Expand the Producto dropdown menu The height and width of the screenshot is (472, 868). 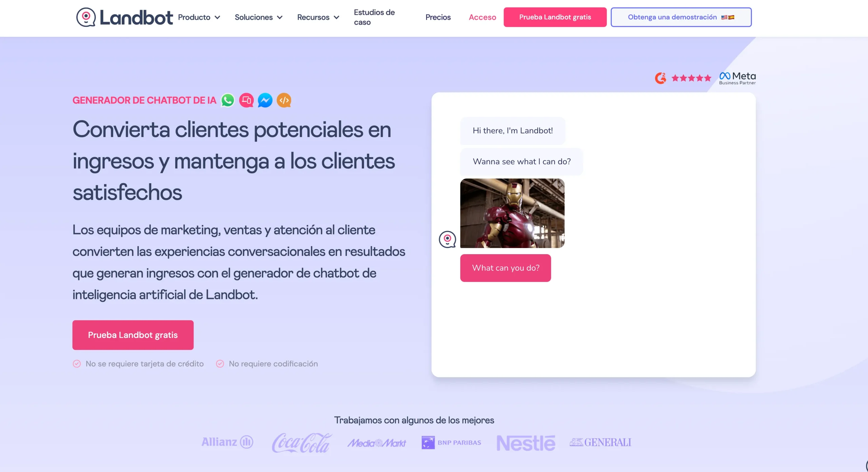pos(199,17)
